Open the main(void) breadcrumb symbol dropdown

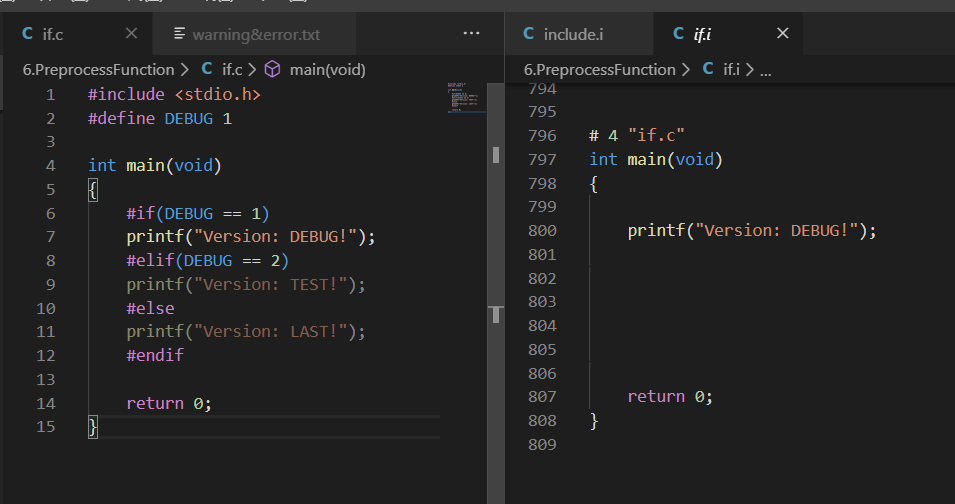(327, 70)
